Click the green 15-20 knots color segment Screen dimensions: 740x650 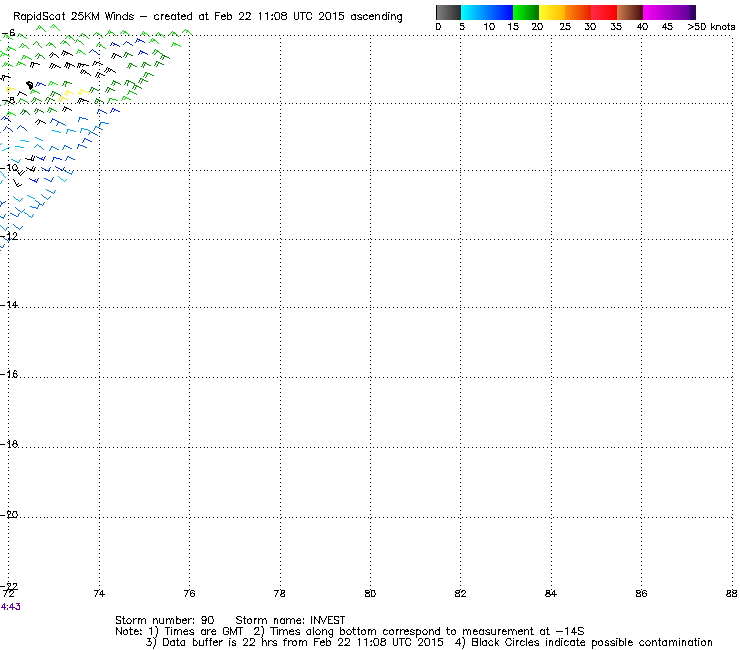526,12
